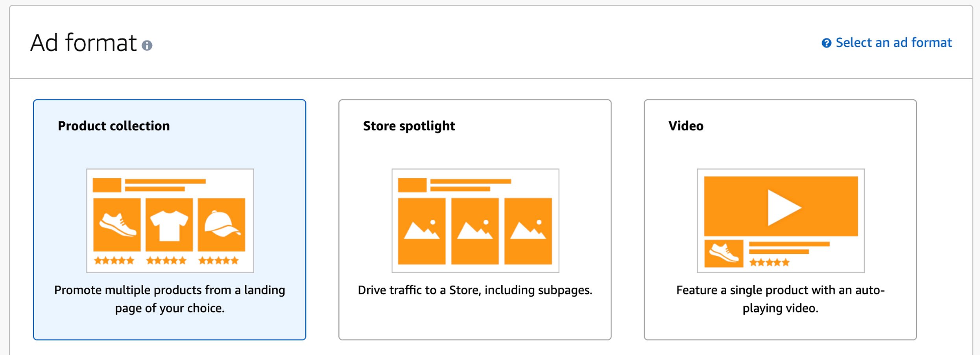This screenshot has height=355, width=980.
Task: Click the t-shirt icon in Product collection
Action: tap(169, 225)
